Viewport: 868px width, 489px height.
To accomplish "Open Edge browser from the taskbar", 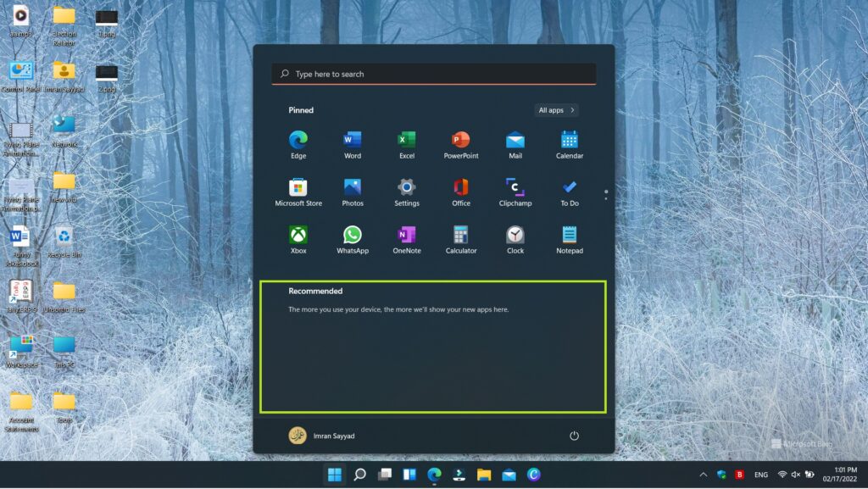I will (435, 475).
